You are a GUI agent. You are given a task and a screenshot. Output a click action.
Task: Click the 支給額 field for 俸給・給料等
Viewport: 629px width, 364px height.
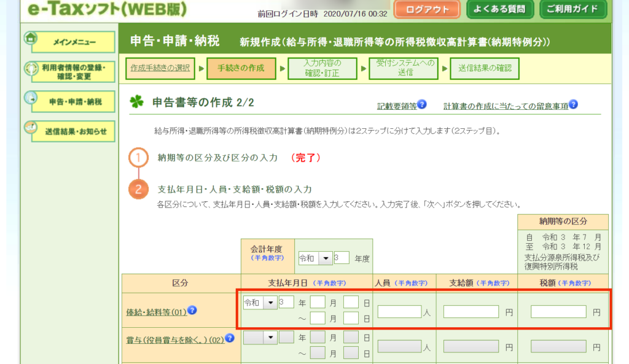[471, 312]
